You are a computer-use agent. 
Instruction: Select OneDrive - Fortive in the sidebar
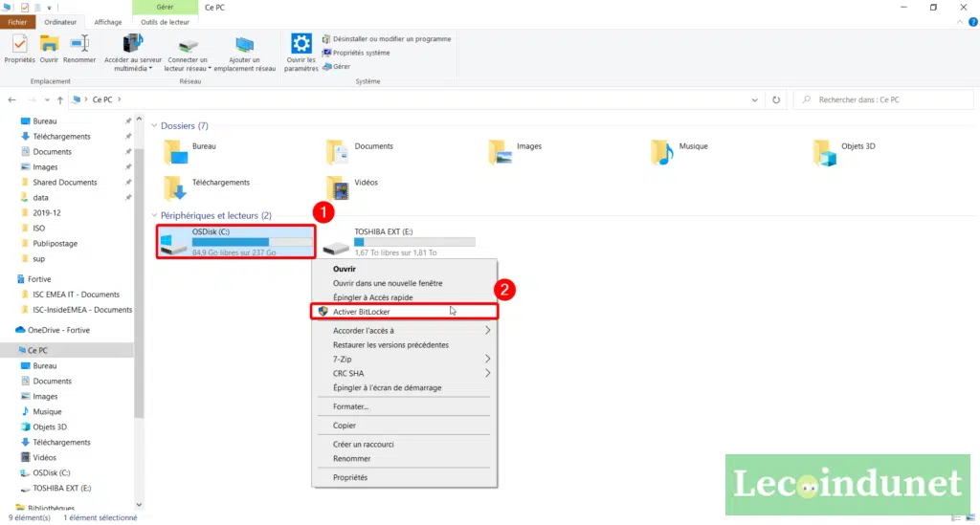[58, 330]
